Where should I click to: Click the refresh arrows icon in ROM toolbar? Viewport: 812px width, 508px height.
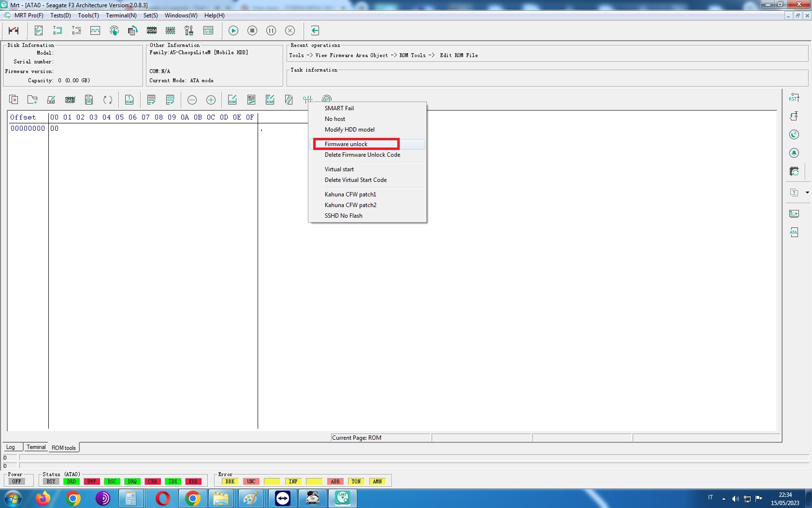click(108, 100)
